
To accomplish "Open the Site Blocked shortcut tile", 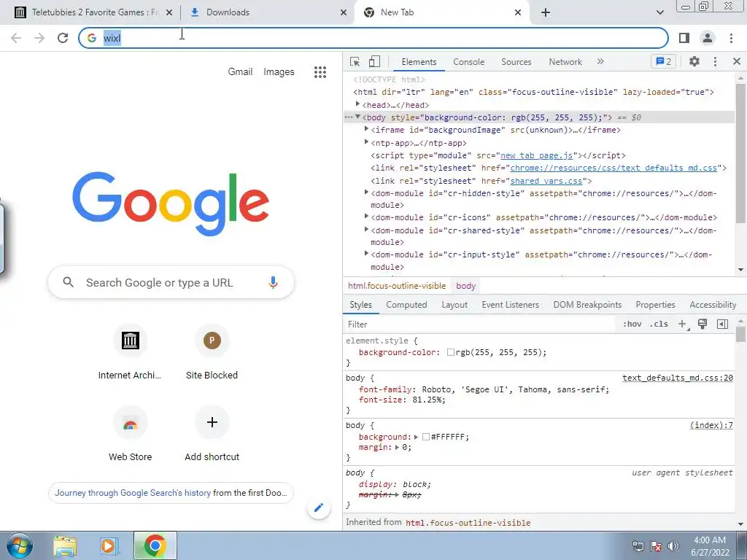I will click(212, 351).
